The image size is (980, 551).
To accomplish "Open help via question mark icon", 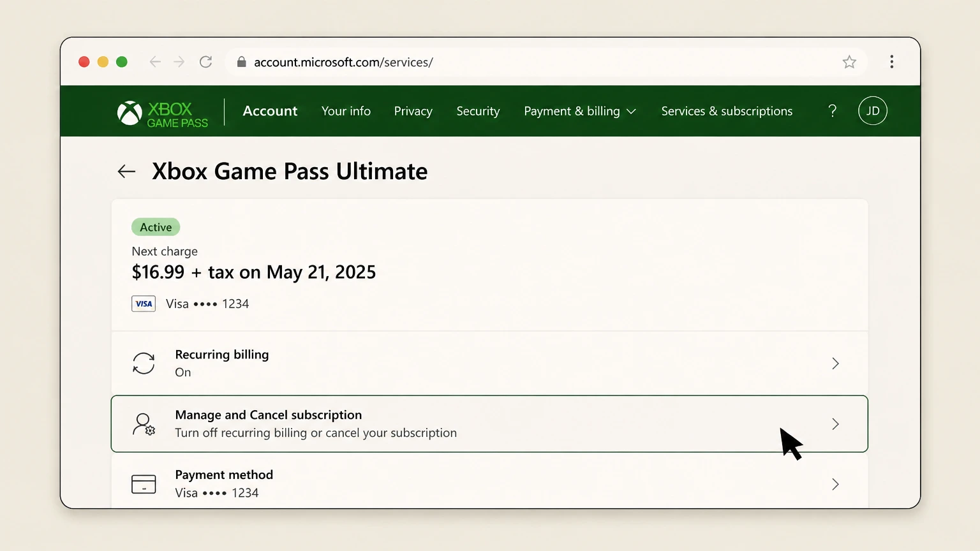I will click(833, 111).
